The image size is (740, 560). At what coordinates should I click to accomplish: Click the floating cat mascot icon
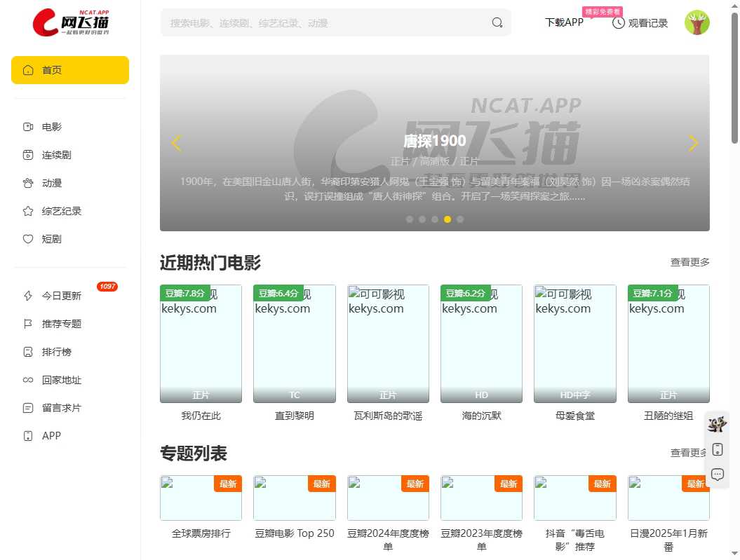click(717, 424)
